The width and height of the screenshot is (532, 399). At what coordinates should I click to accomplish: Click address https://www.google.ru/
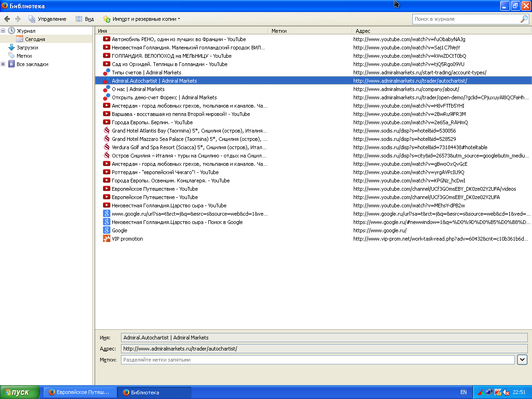(x=380, y=230)
